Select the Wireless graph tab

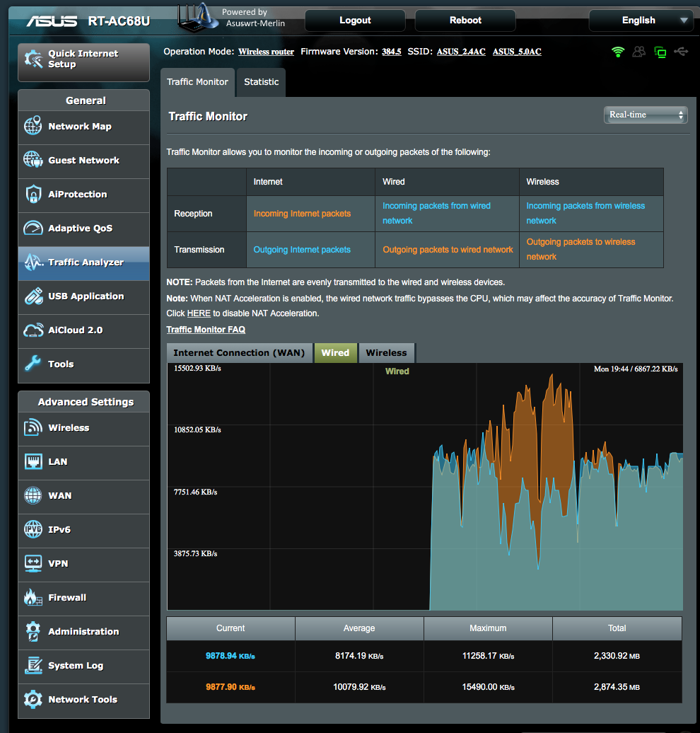[x=386, y=352]
